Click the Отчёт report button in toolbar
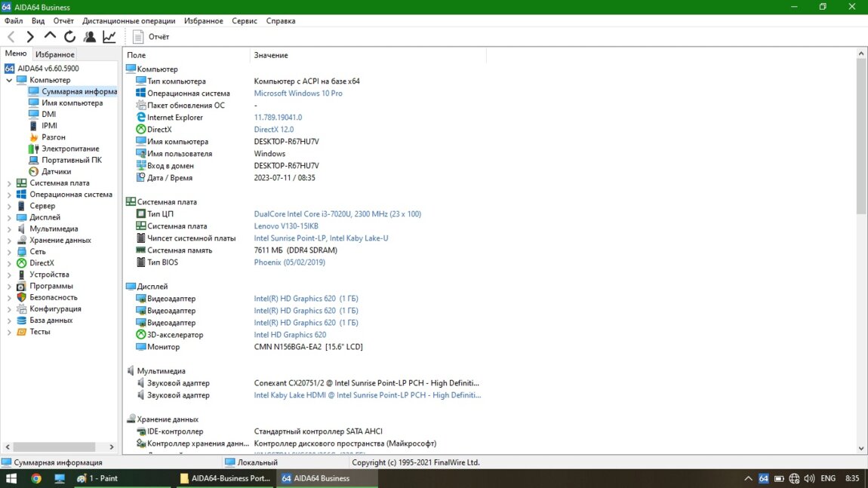The height and width of the screenshot is (488, 868). [x=151, y=36]
